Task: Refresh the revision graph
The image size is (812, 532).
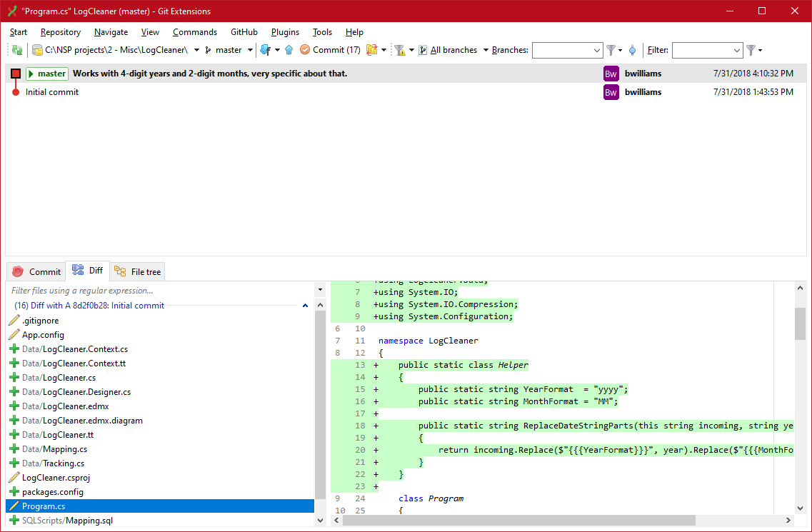Action: [x=18, y=50]
